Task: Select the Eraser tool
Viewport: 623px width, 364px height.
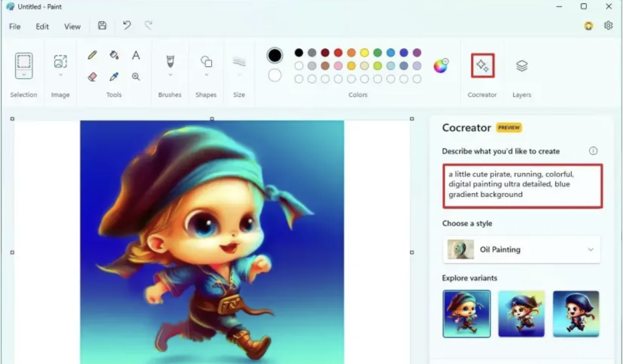Action: tap(92, 77)
